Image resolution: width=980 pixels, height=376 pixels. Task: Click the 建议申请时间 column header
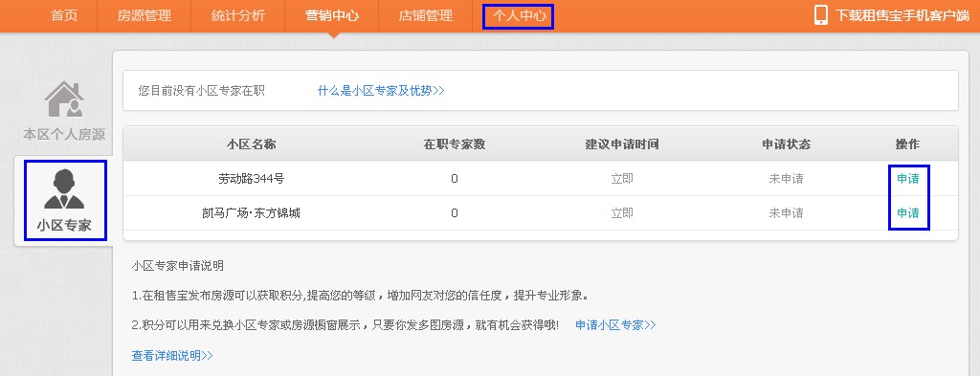622,144
